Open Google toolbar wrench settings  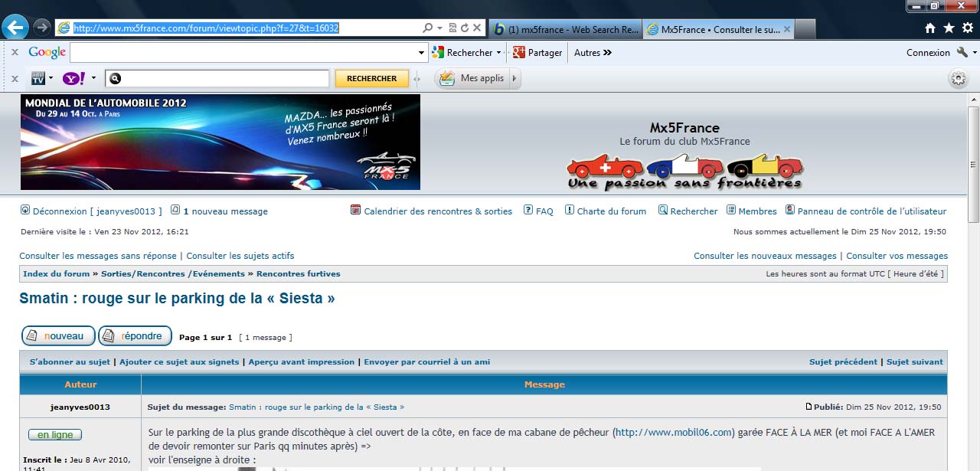coord(962,53)
